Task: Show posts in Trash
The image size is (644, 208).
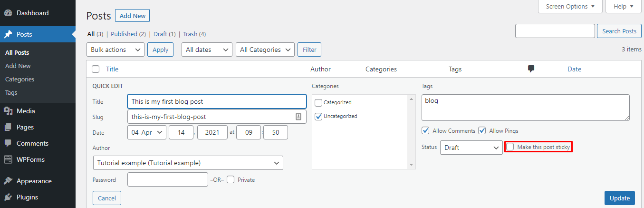Action: pos(190,34)
